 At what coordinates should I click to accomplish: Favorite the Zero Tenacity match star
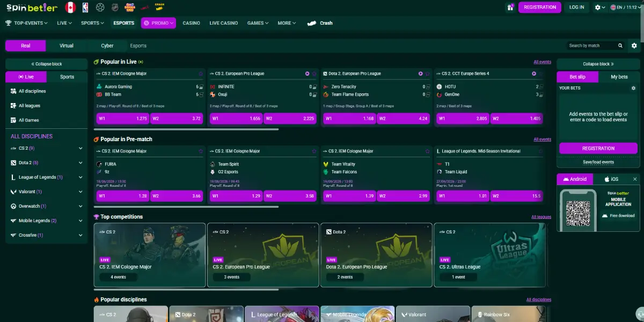(428, 74)
